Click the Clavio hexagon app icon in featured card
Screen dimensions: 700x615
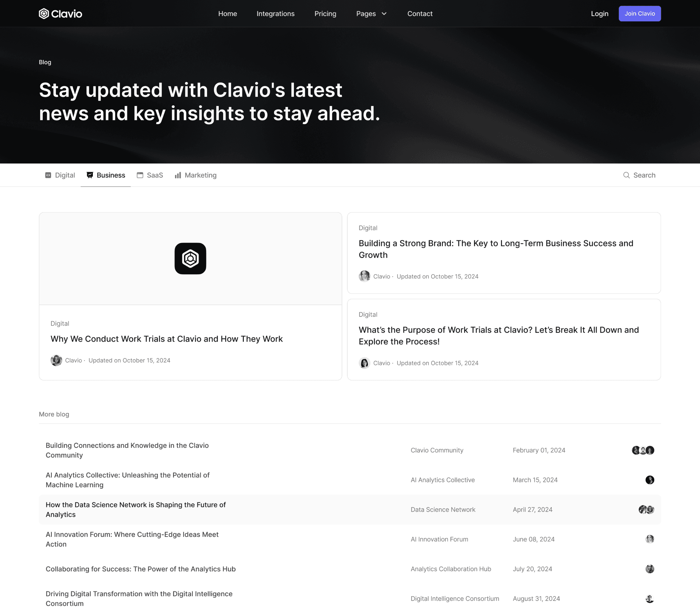click(x=190, y=258)
